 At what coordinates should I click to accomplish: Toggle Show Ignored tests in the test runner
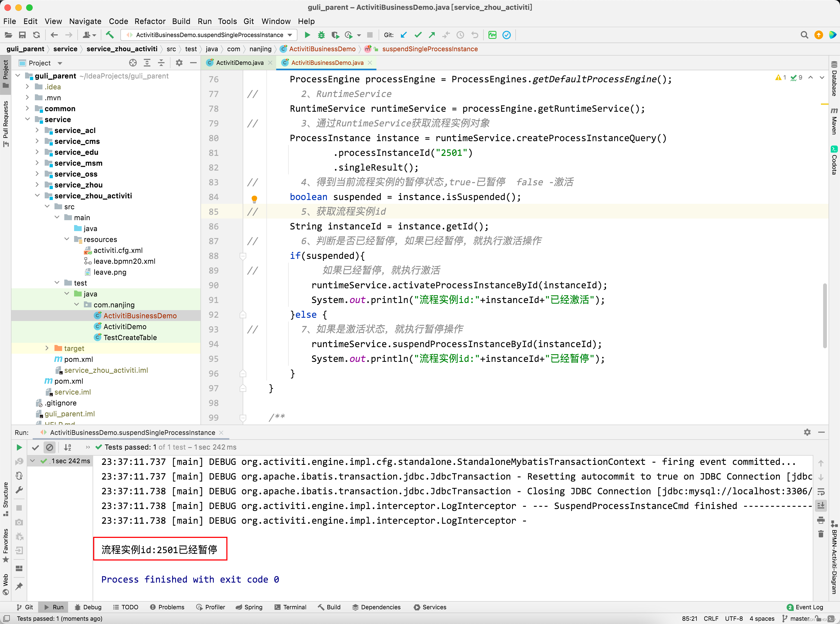pos(50,447)
